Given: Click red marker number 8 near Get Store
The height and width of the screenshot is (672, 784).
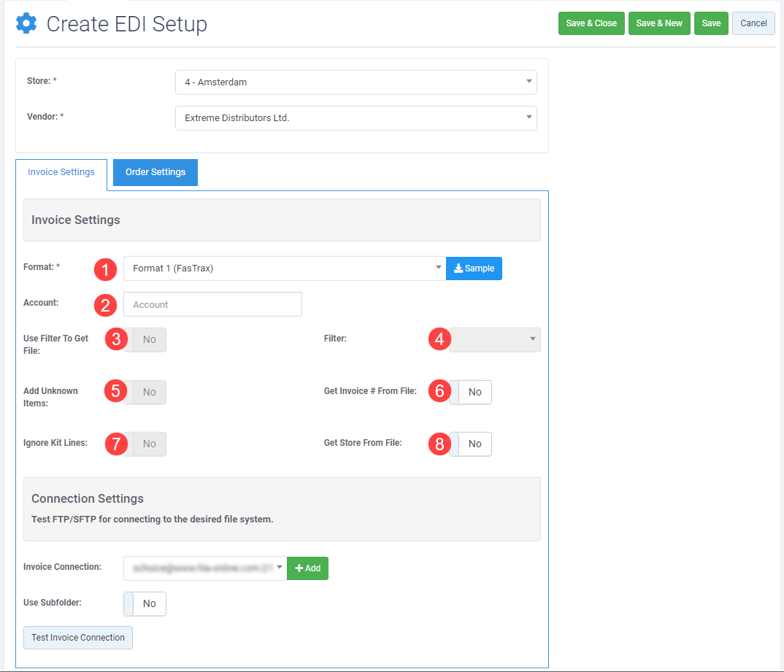Looking at the screenshot, I should coord(439,444).
